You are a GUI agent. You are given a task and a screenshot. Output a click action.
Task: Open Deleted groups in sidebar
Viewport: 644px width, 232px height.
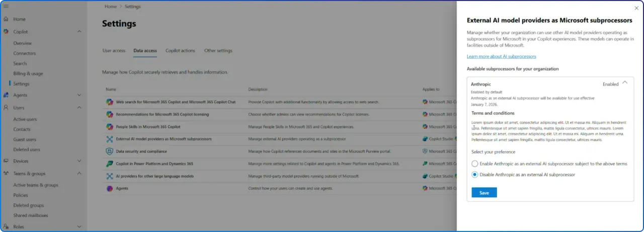29,205
